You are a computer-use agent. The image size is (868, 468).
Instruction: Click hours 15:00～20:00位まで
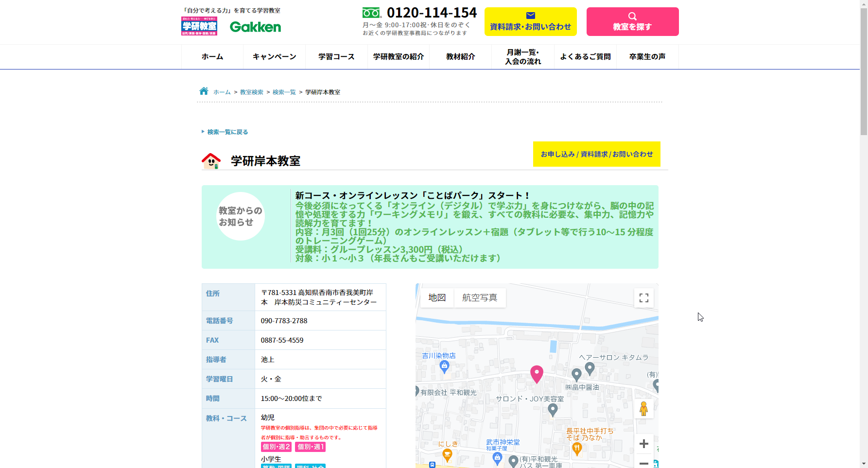click(291, 399)
